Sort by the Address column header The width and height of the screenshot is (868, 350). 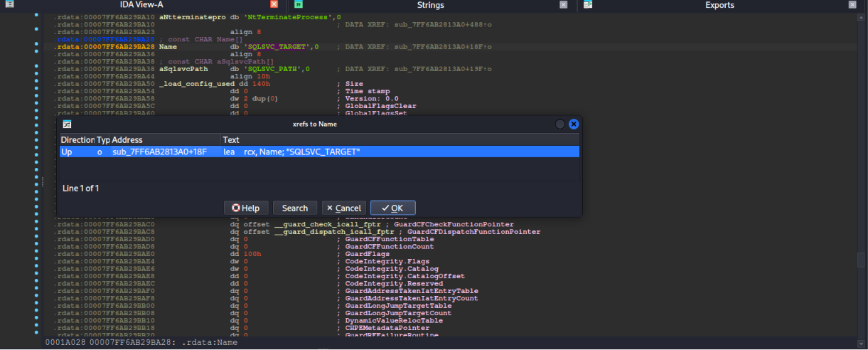tap(165, 140)
